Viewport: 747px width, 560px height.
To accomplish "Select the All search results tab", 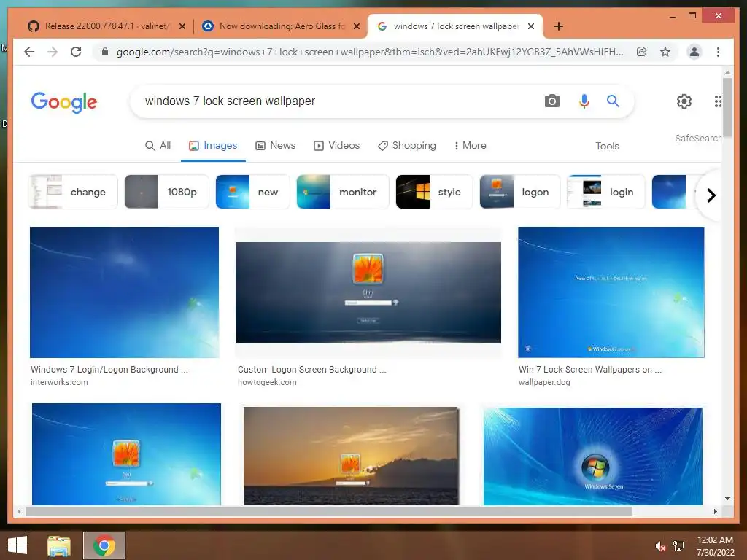I will [158, 145].
